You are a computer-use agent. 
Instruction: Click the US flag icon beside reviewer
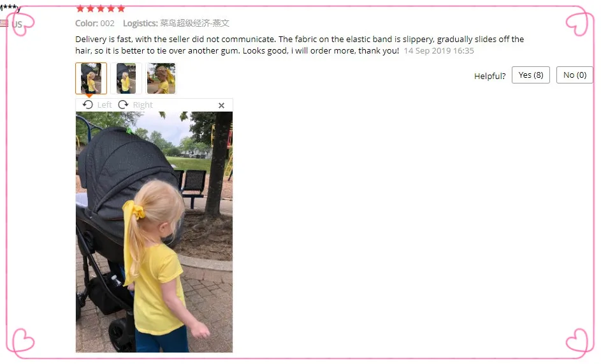coord(4,24)
